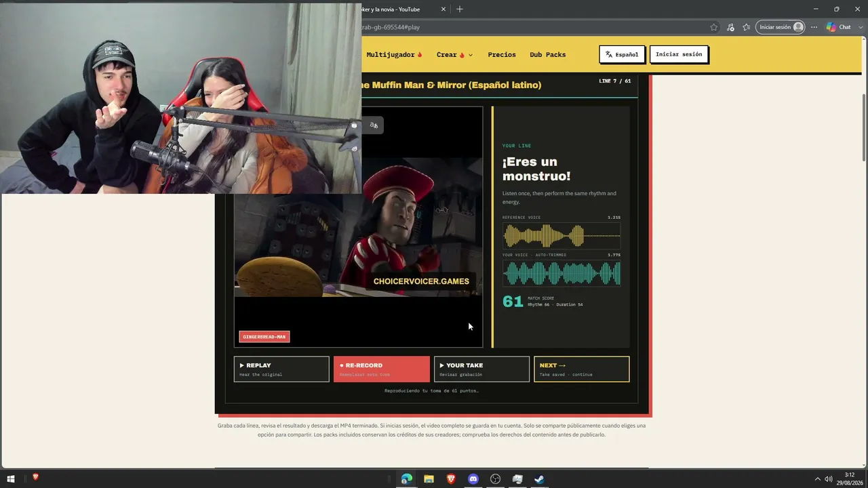Open the Windows Start menu

(x=11, y=479)
